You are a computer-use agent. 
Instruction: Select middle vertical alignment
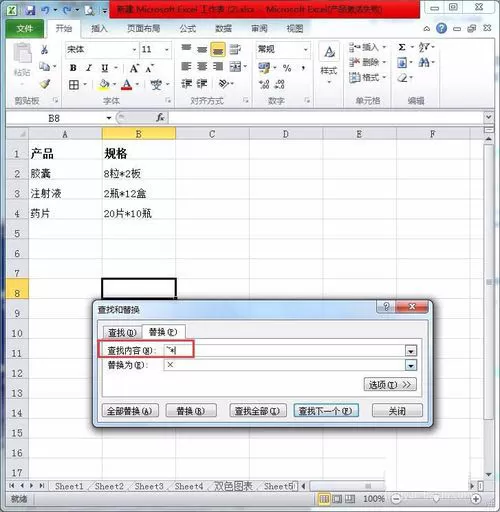click(x=202, y=50)
